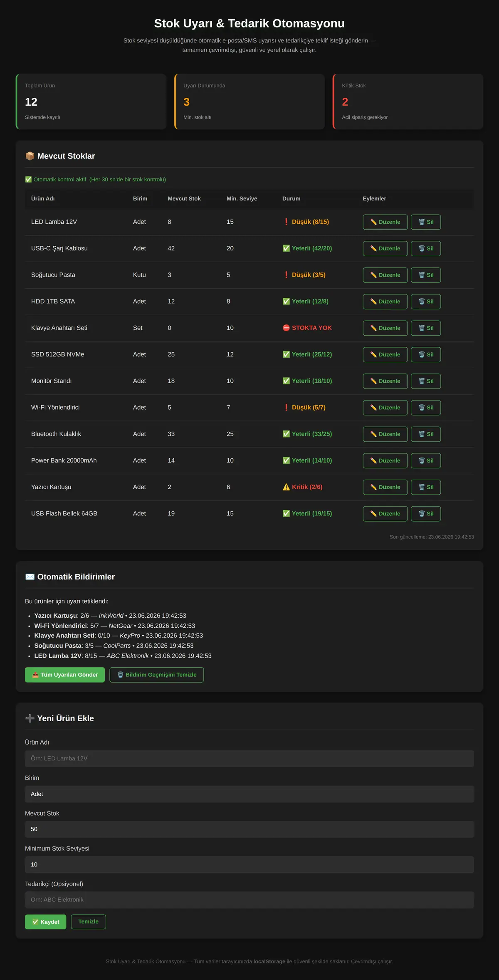Image resolution: width=499 pixels, height=980 pixels.
Task: Click trash icon for Bluetooth Kulaklık
Action: tap(426, 434)
